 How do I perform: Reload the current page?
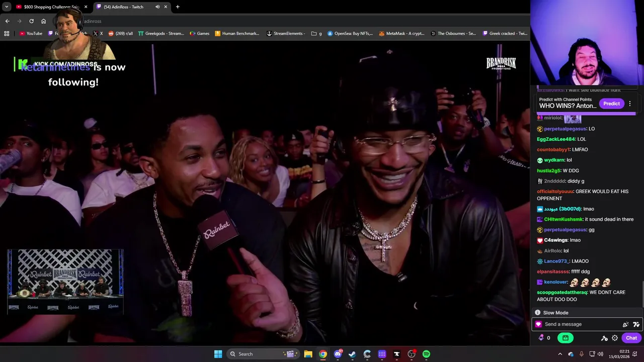tap(31, 21)
